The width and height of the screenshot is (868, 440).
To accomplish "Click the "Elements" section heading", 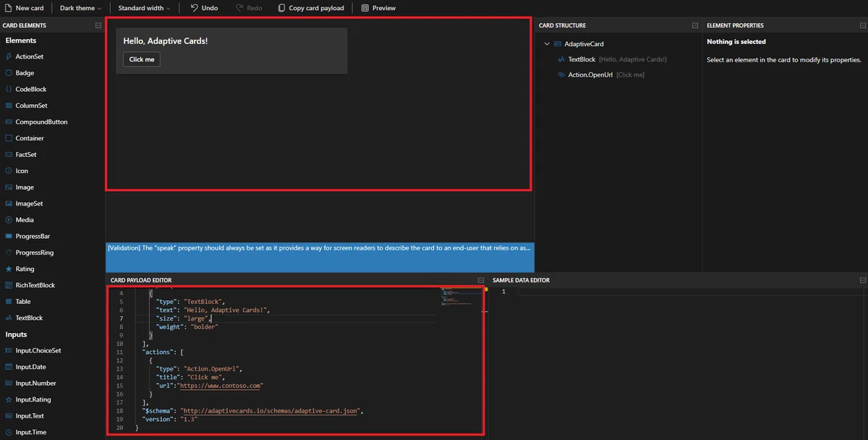I will point(21,41).
